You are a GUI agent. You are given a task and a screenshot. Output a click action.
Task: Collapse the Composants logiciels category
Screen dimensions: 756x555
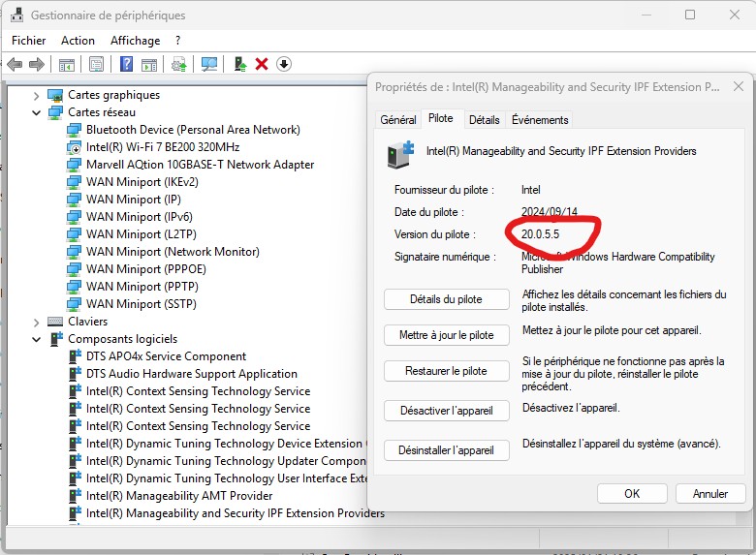coord(36,339)
